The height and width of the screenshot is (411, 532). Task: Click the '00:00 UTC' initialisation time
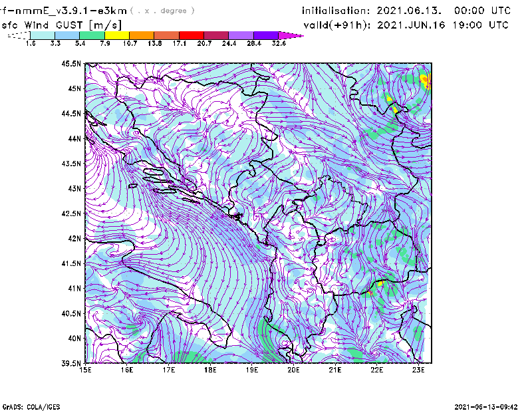[x=482, y=11]
